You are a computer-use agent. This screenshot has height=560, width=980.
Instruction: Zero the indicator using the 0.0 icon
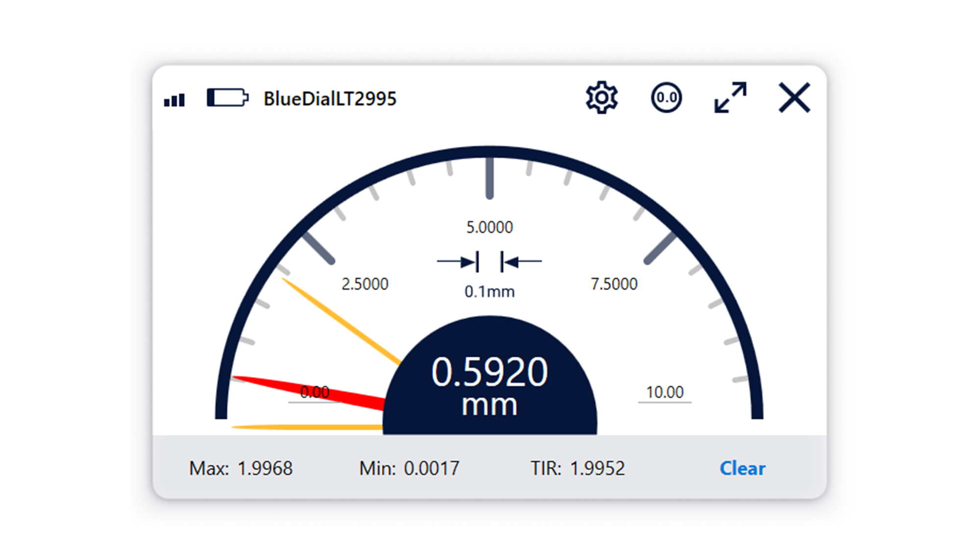click(666, 98)
